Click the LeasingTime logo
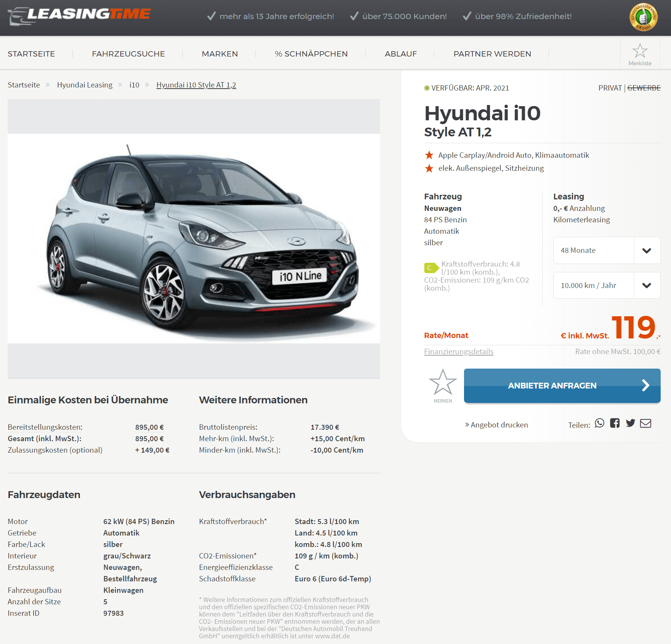Screen dimensions: 671x644 pos(79,16)
